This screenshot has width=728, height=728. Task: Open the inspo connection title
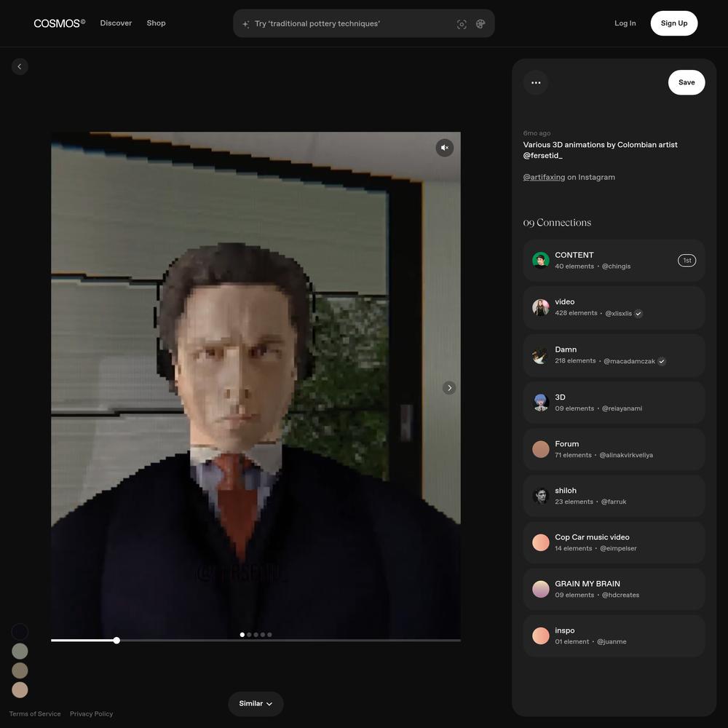(565, 630)
